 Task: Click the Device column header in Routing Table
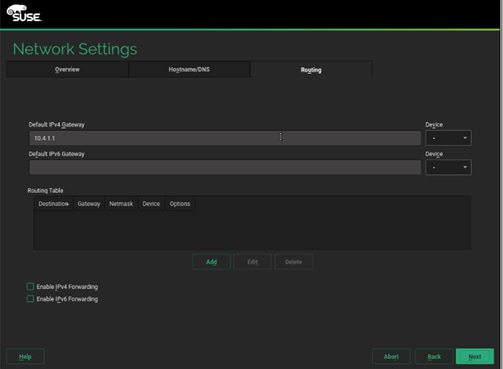151,204
